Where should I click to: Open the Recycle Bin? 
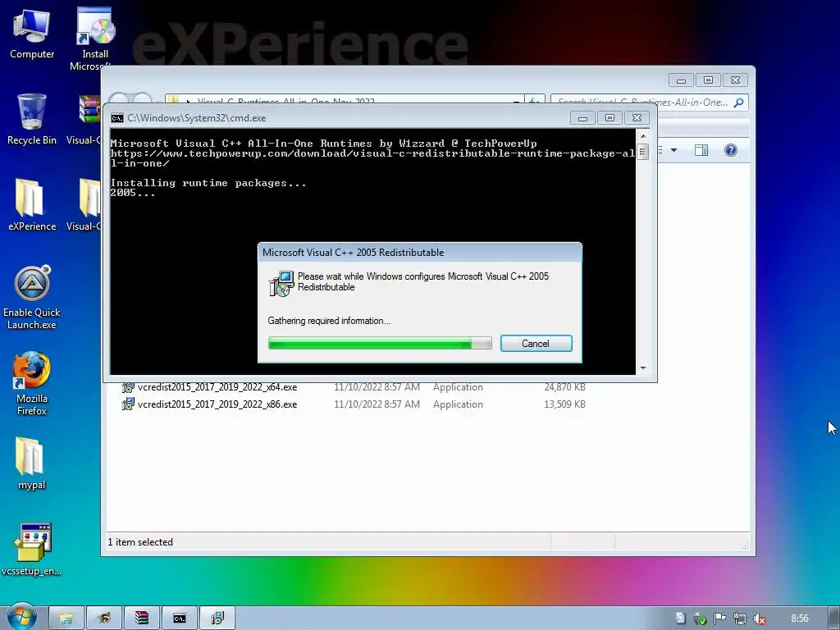pos(32,120)
